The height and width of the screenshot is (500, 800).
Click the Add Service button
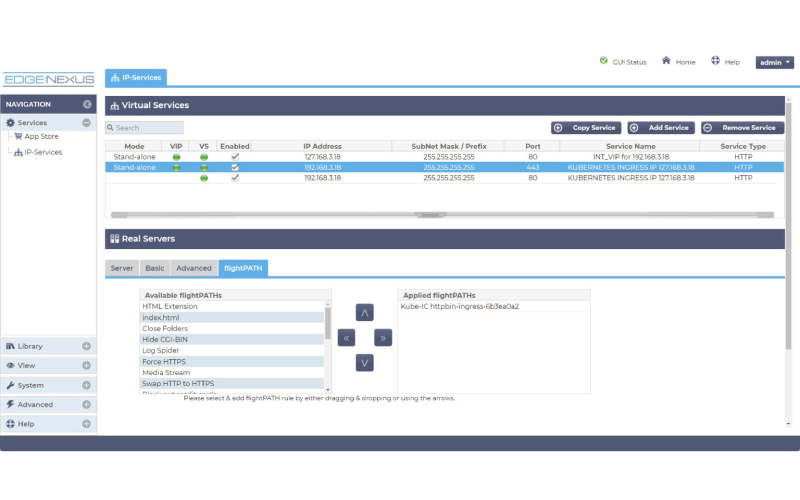661,128
